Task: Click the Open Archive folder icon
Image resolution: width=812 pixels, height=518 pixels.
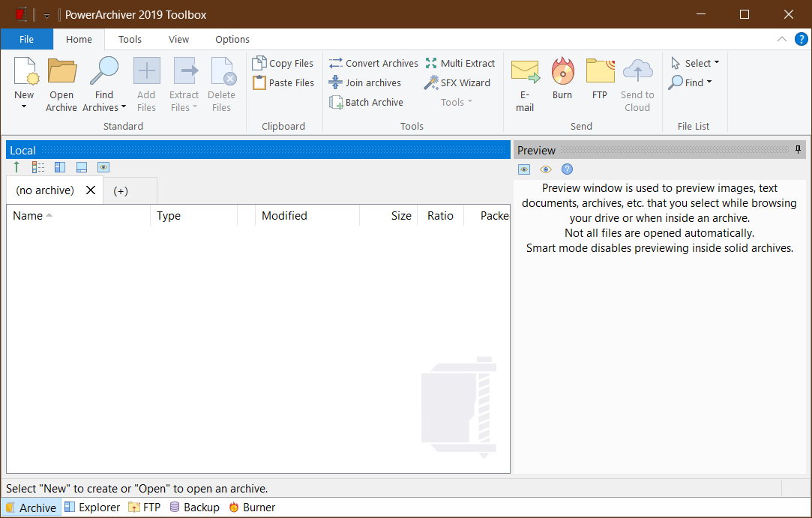Action: pos(61,71)
